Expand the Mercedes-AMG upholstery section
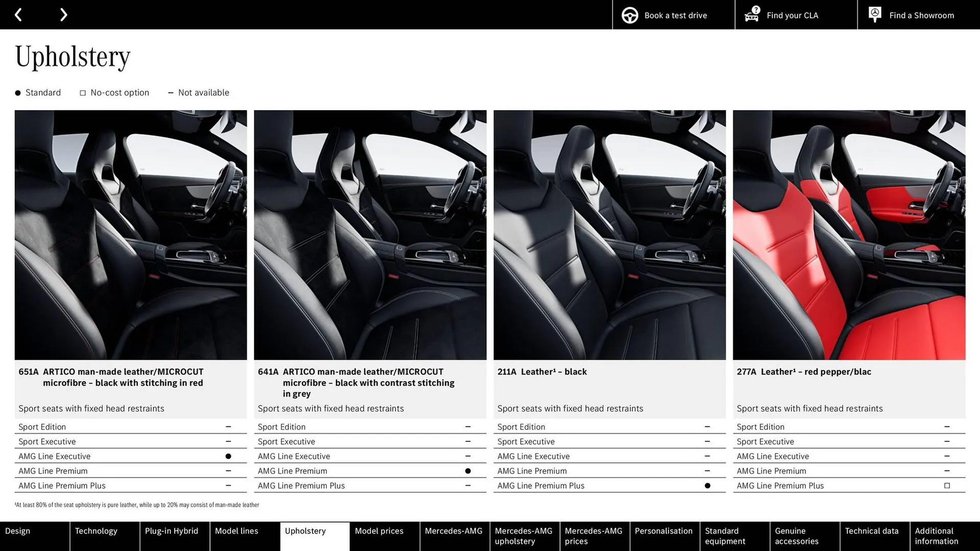The width and height of the screenshot is (980, 551). pos(524,536)
